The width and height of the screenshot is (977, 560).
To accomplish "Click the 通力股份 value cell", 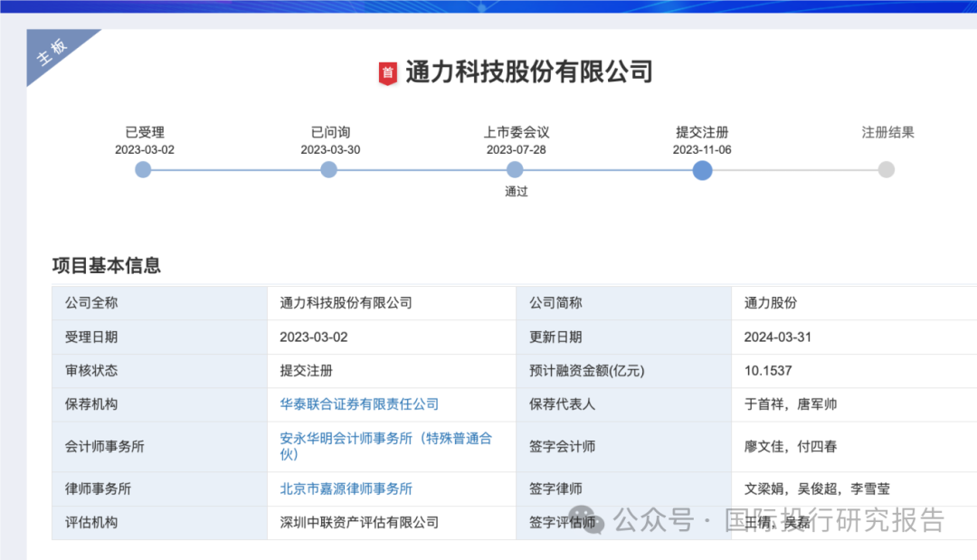I will (x=854, y=303).
